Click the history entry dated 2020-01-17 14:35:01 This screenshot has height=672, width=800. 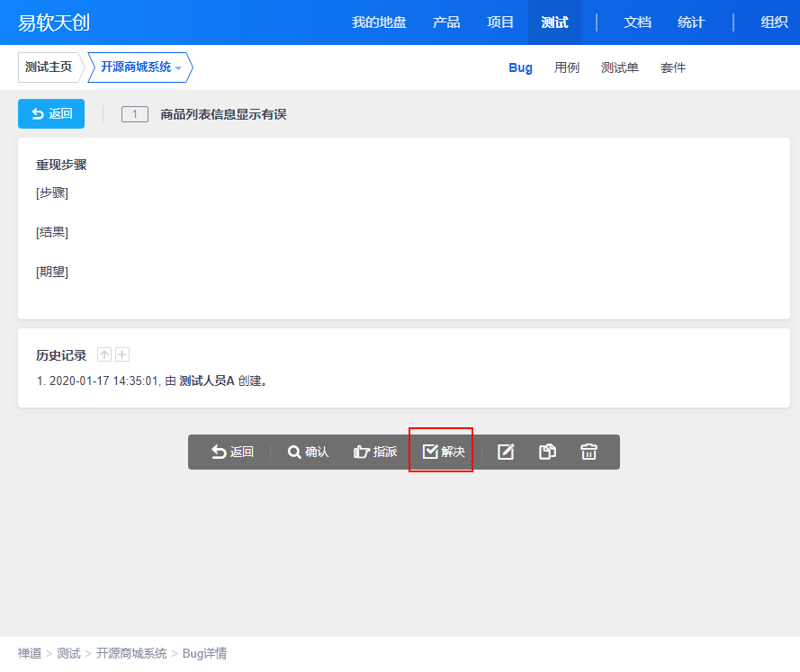tap(152, 381)
